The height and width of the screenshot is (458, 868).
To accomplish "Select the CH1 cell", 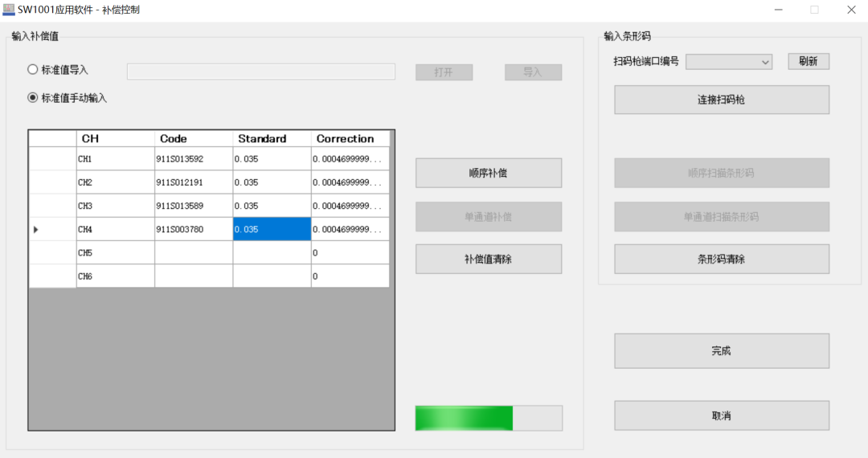I will tap(115, 159).
